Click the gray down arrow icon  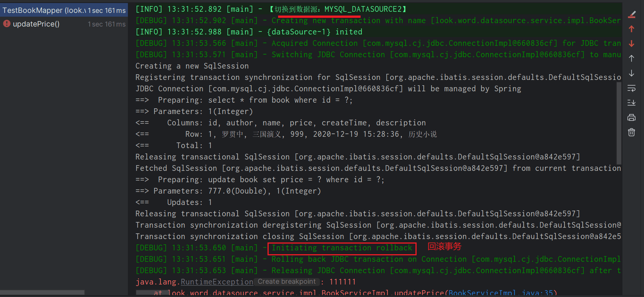click(x=632, y=73)
